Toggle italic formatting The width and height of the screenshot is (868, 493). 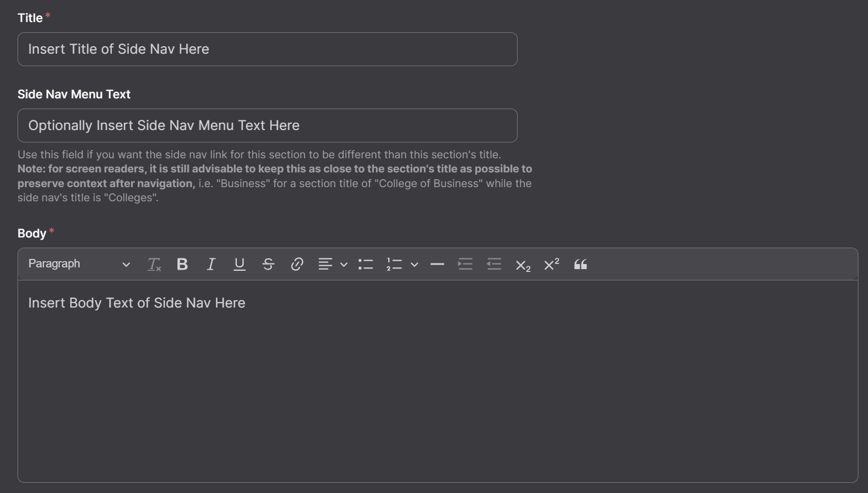point(211,264)
